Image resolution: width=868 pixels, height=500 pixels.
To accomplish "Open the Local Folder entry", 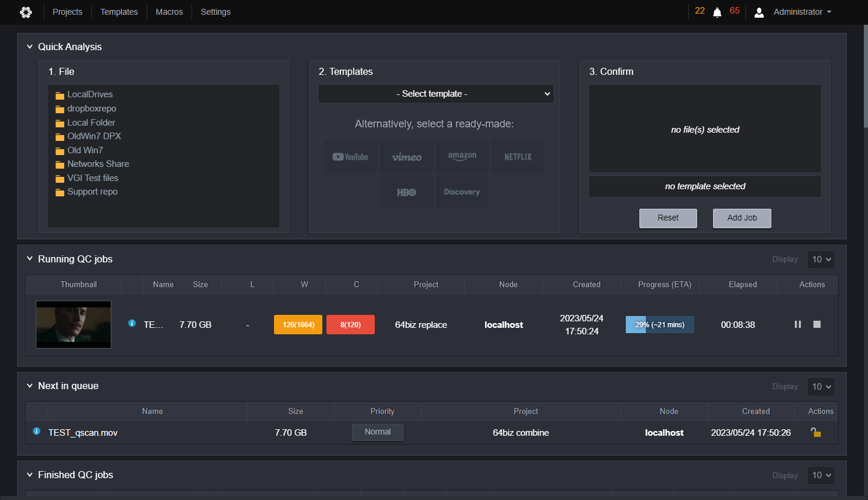I will (x=85, y=123).
